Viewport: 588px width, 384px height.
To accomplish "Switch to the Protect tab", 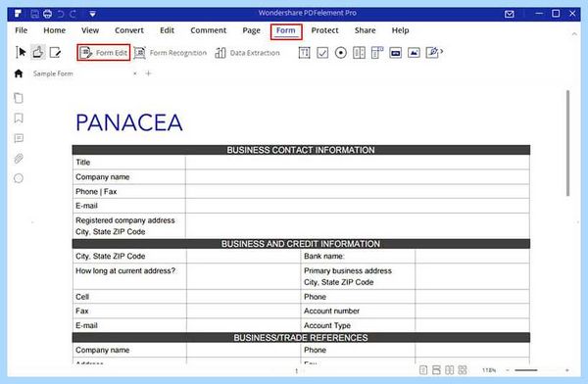I will pyautogui.click(x=324, y=30).
